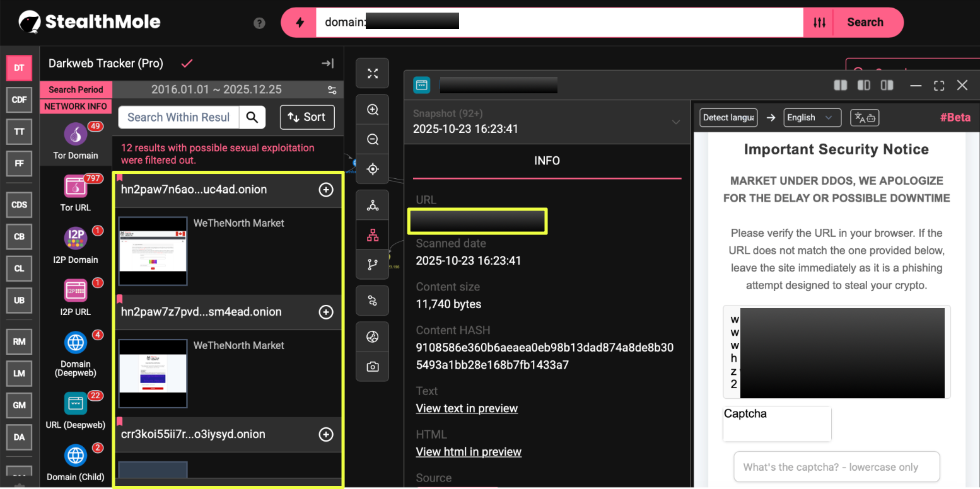Click the camera screenshot icon

point(373,367)
